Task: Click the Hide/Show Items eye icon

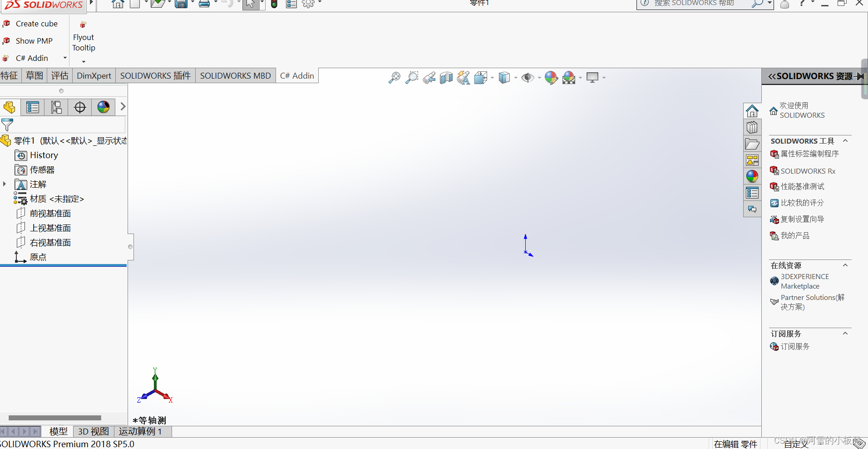Action: (x=528, y=77)
